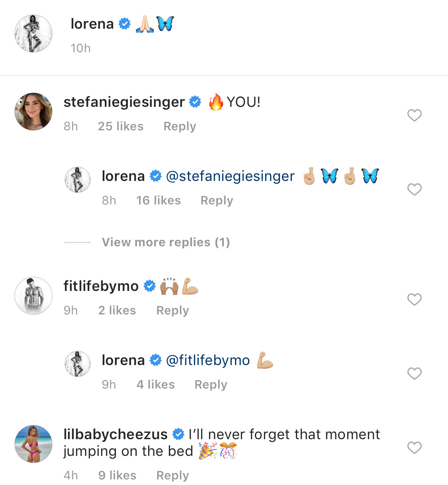This screenshot has height=485, width=448.
Task: Like lorena's reply to stefaniegiesinger
Action: point(414,189)
